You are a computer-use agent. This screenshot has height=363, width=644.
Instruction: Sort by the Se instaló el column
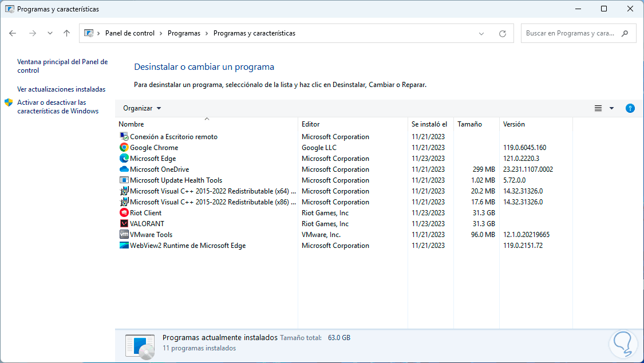(x=430, y=124)
